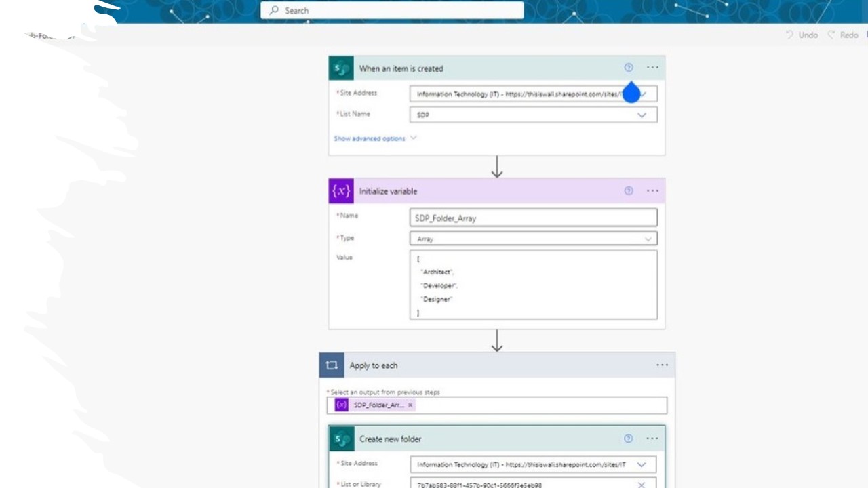Edit the variable Name field SDP_Folder_Array
868x488 pixels.
click(533, 218)
